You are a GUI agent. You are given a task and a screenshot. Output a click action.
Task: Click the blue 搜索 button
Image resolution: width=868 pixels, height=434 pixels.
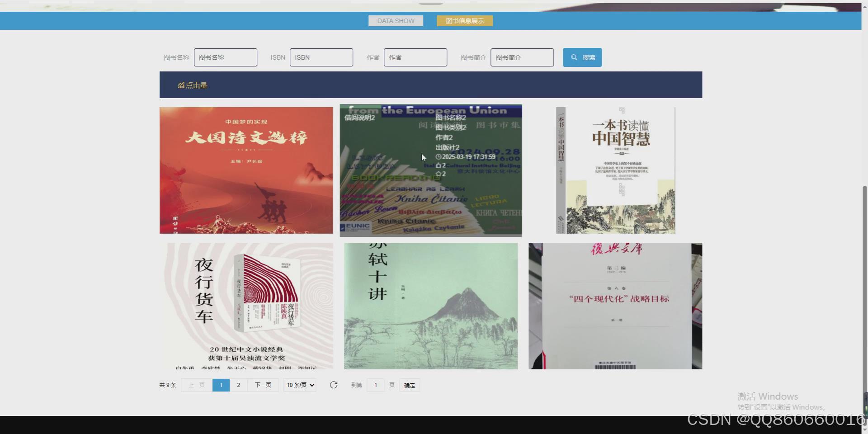(x=582, y=57)
